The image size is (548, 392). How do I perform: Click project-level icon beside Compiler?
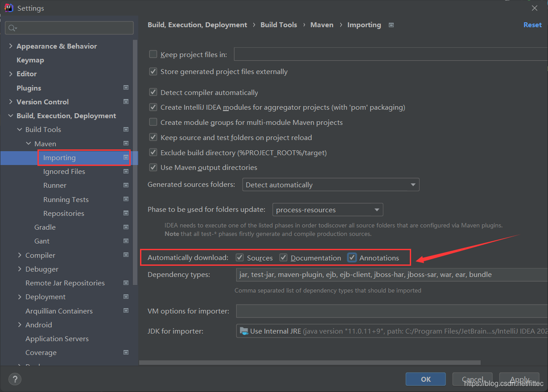[x=126, y=255]
